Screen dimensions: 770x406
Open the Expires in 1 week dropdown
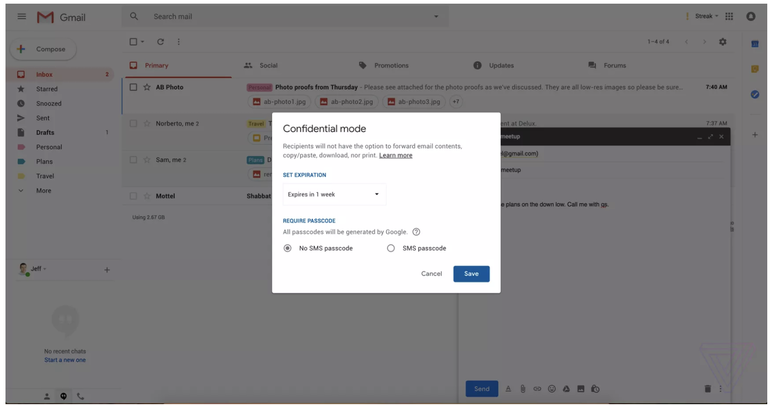tap(333, 194)
